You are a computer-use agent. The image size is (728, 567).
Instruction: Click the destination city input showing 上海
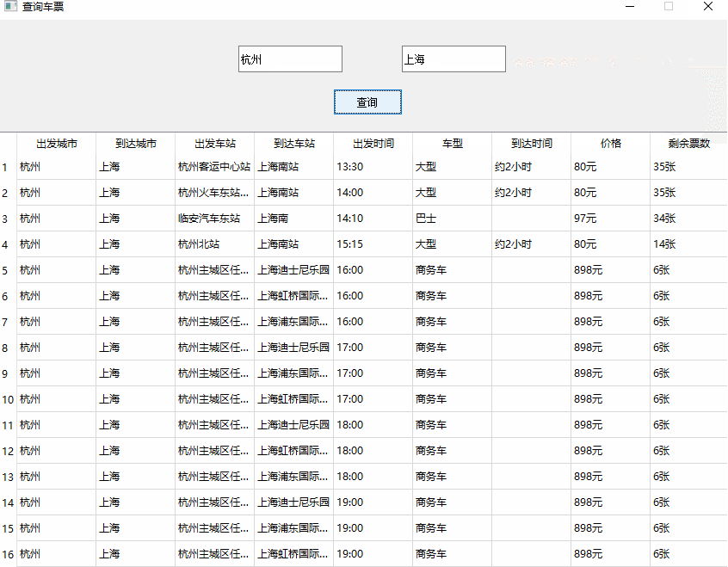[453, 59]
